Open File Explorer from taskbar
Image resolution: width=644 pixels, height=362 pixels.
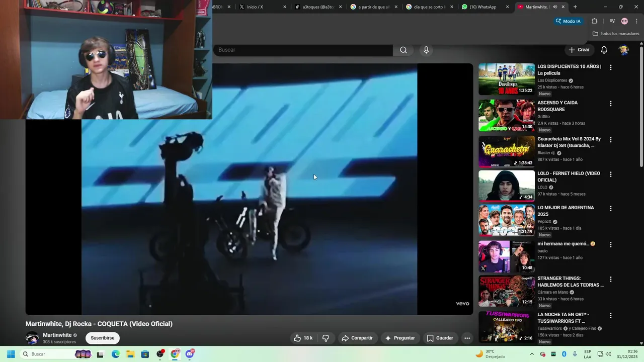tap(130, 354)
